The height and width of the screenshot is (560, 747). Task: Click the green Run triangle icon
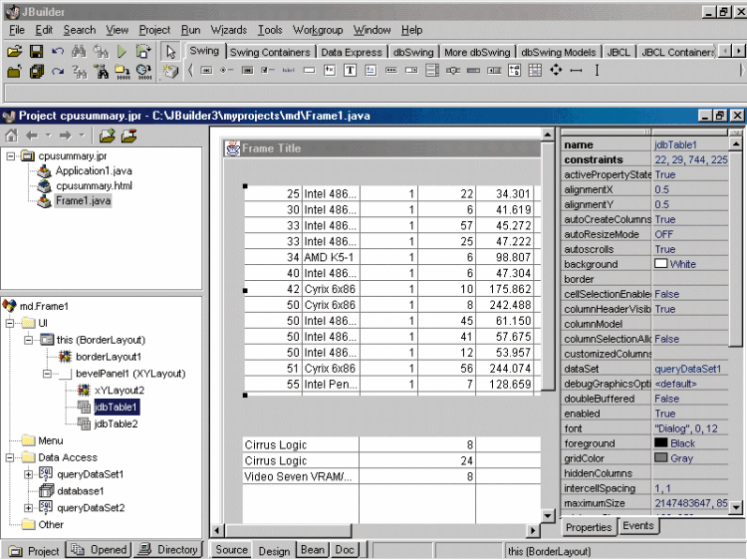point(122,51)
